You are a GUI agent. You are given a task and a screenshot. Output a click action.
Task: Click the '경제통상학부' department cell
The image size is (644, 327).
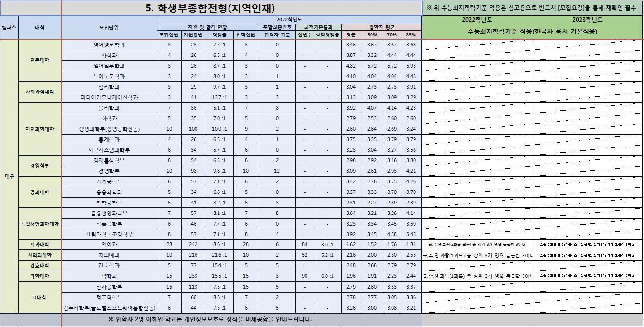click(x=109, y=160)
